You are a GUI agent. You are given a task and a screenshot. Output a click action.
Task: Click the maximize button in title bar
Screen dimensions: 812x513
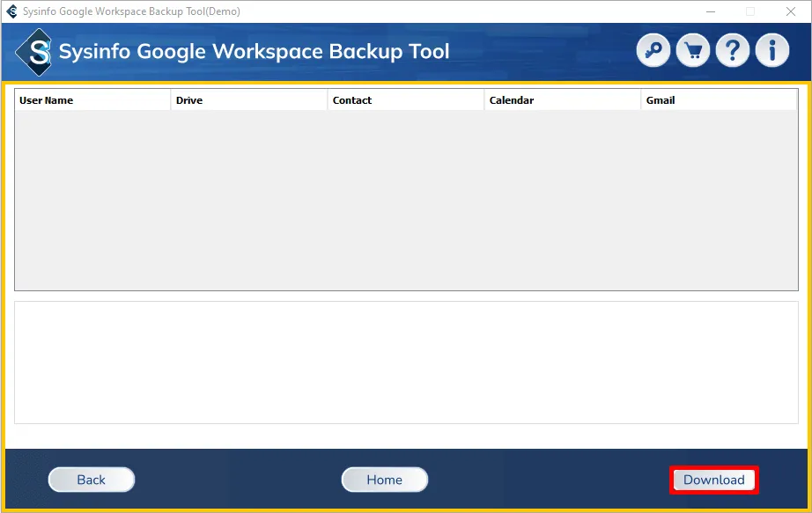click(750, 11)
